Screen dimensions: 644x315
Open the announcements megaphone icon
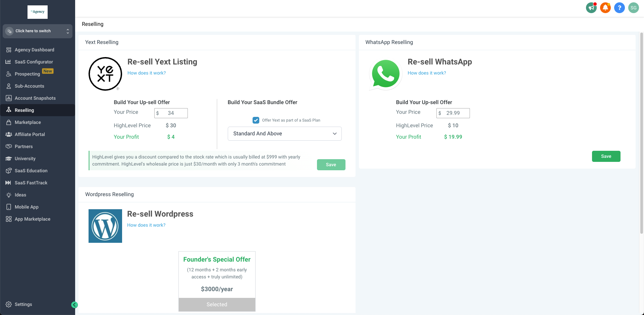[x=591, y=8]
